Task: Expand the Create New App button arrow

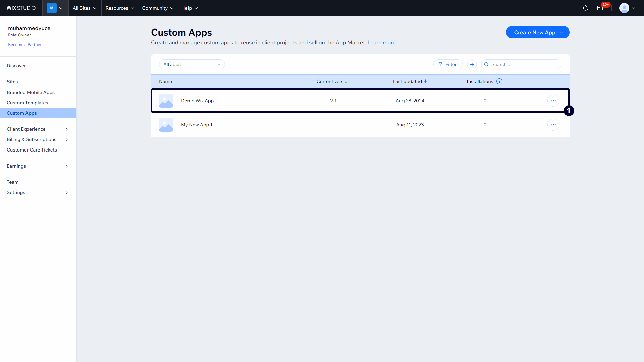Action: pos(562,32)
